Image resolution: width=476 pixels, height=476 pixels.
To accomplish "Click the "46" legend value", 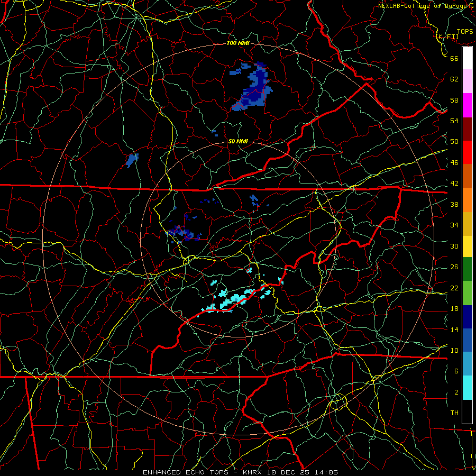I will [454, 163].
